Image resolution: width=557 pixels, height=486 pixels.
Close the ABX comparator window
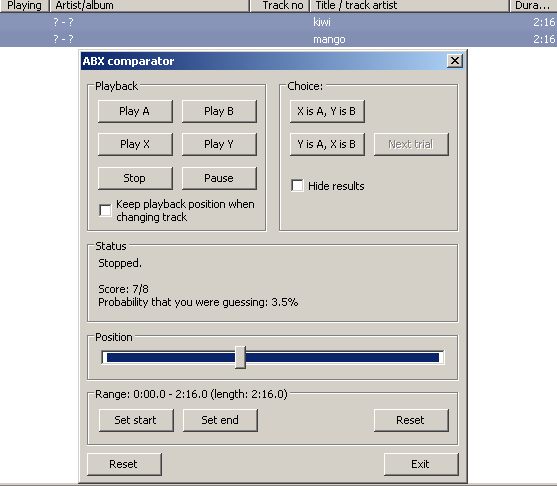[455, 61]
